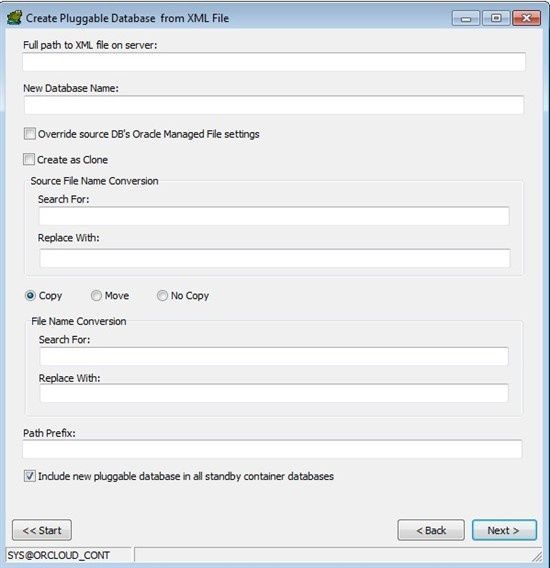Jump to beginning with << Start button
The width and height of the screenshot is (550, 568).
point(42,530)
